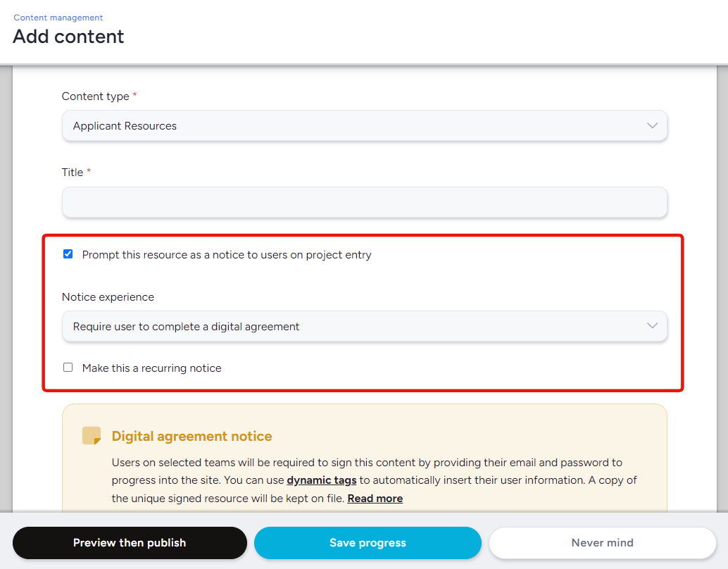The width and height of the screenshot is (728, 569).
Task: Click the 'Prompt this resource as a notice' label text
Action: (x=226, y=255)
